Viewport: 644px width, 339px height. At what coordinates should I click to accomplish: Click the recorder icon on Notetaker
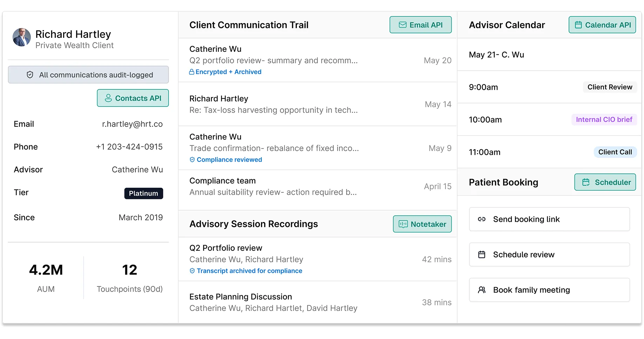point(403,224)
